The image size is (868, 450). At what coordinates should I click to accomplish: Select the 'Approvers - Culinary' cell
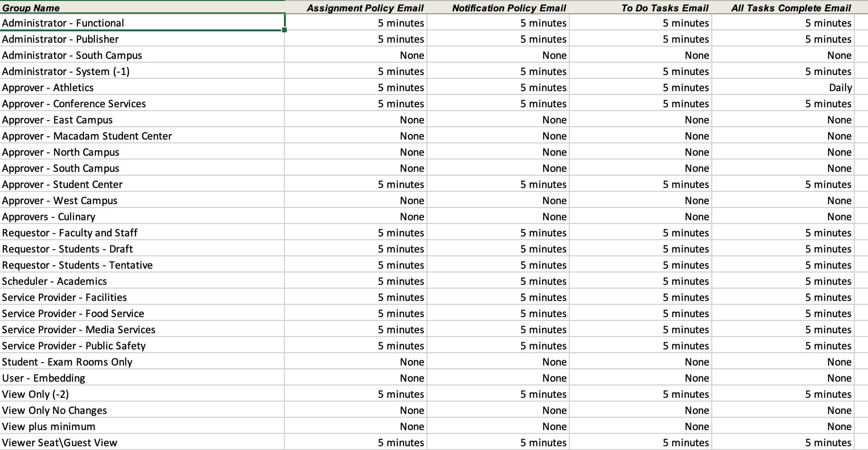[x=142, y=216]
